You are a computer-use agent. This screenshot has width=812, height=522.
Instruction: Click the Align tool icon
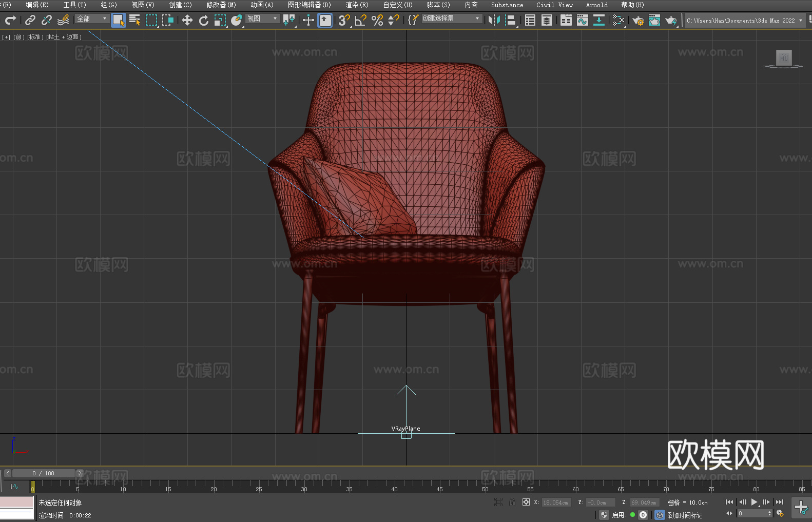click(x=511, y=20)
